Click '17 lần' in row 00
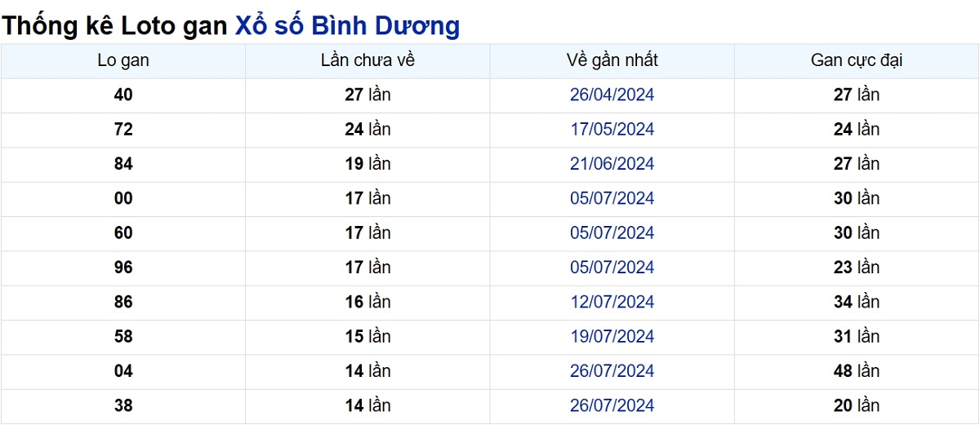 click(367, 198)
